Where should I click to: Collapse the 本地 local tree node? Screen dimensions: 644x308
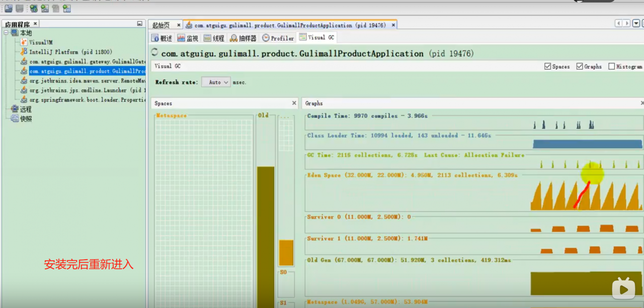click(6, 33)
